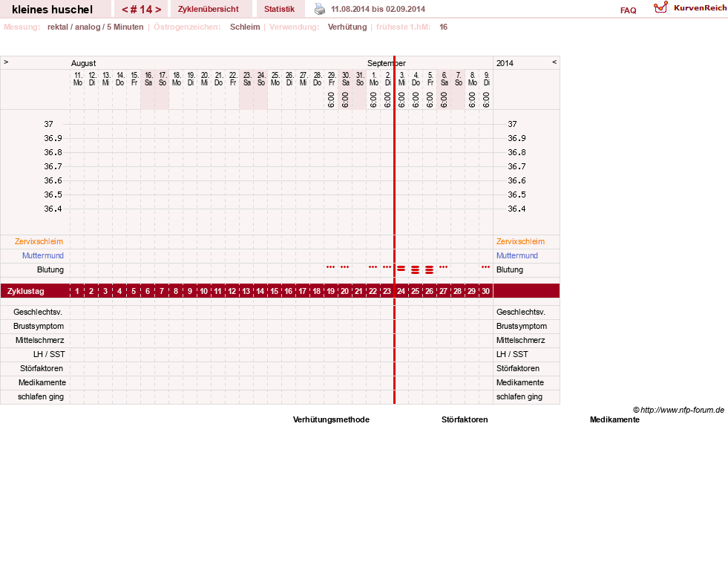This screenshot has width=728, height=582.
Task: Click the date column header '9. Di'
Action: pyautogui.click(x=487, y=79)
